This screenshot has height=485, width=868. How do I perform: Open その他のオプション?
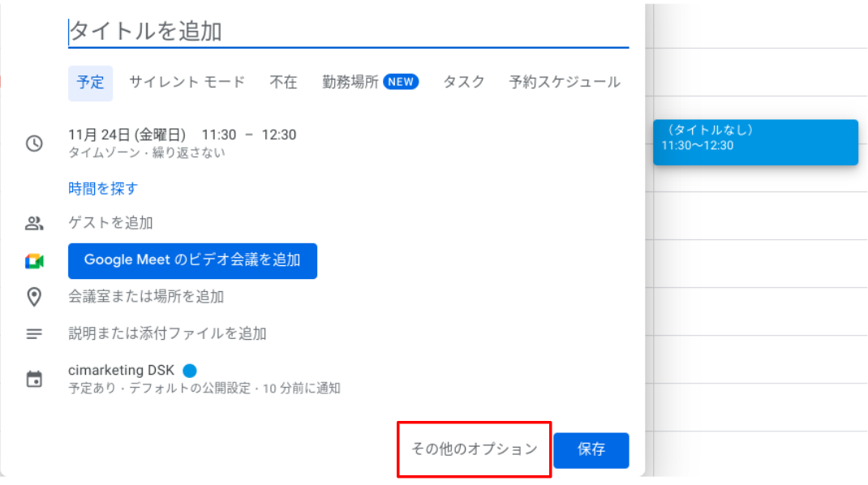point(475,449)
